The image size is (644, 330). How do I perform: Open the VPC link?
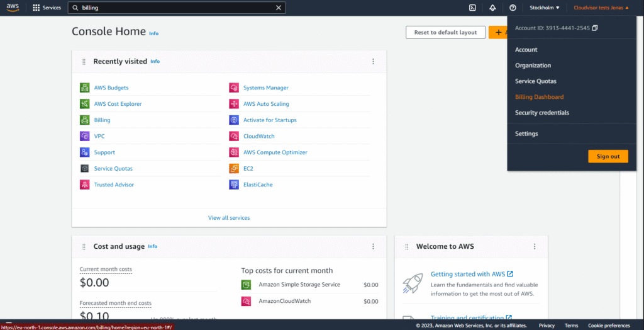pos(99,136)
